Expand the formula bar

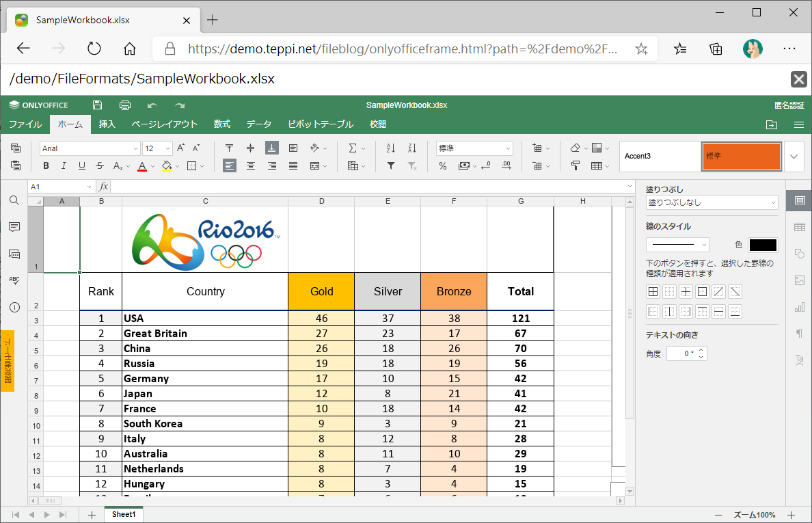click(630, 187)
